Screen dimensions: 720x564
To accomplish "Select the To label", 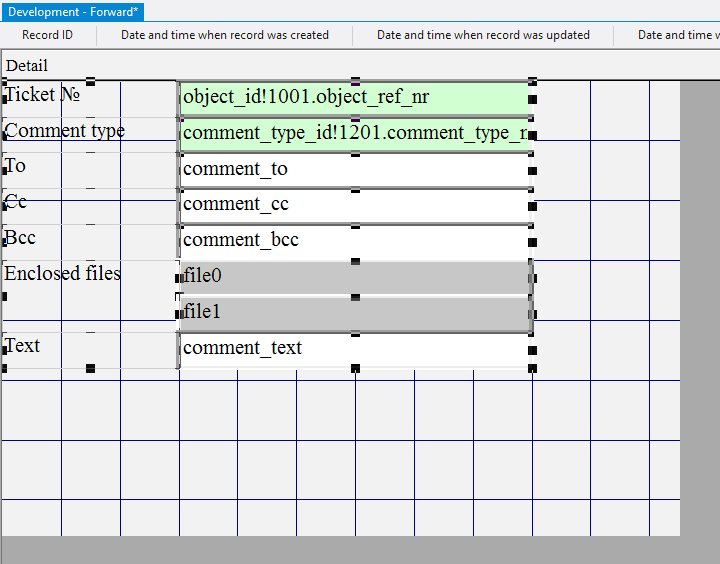I will coord(16,166).
